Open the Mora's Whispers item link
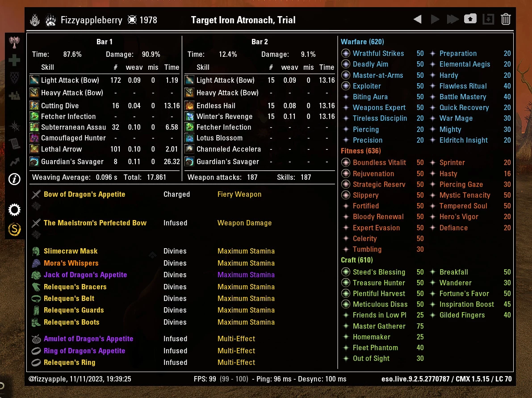 point(71,263)
